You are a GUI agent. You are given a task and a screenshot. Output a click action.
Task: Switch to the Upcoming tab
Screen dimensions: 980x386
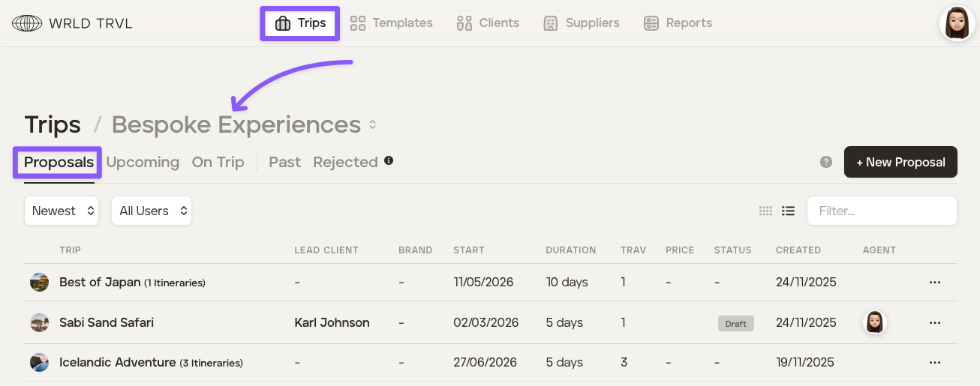(143, 163)
